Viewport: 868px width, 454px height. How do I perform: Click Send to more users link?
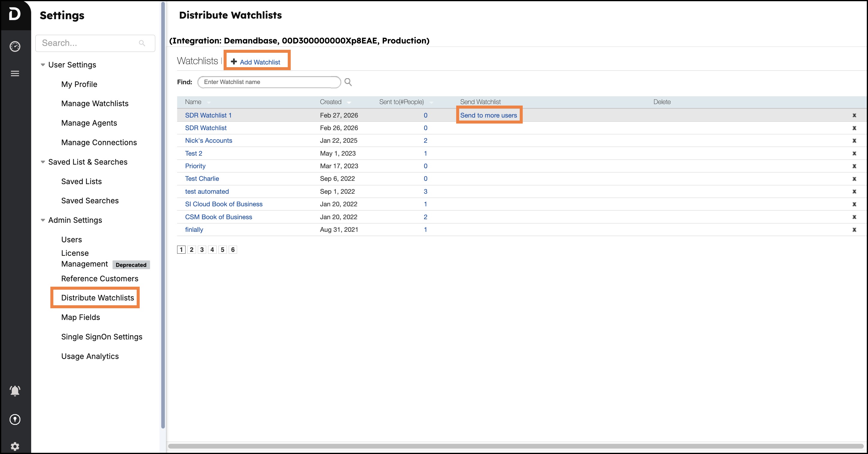(x=488, y=115)
